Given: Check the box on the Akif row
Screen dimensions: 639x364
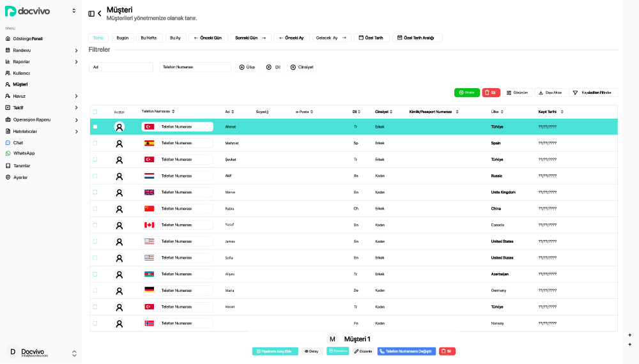Looking at the screenshot, I should coord(95,176).
